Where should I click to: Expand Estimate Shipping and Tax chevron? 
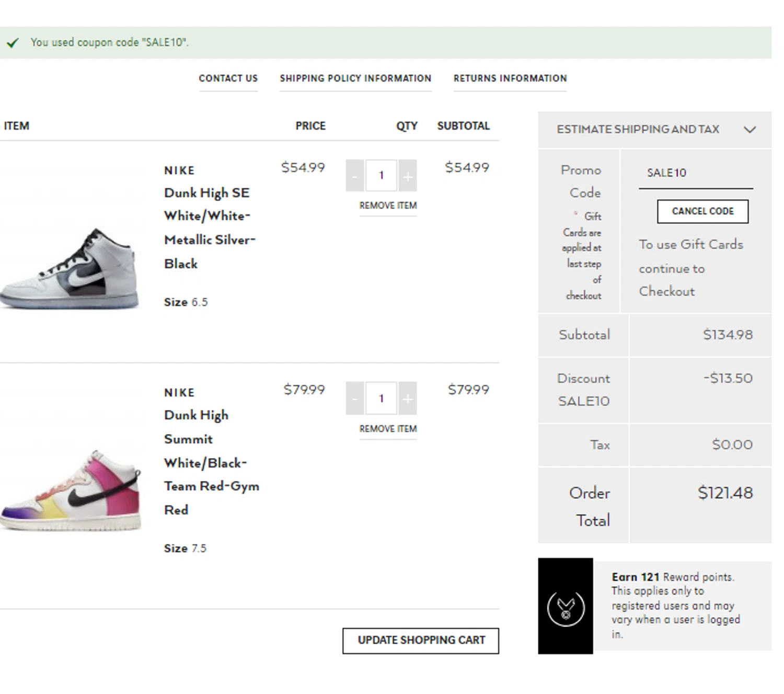coord(750,130)
